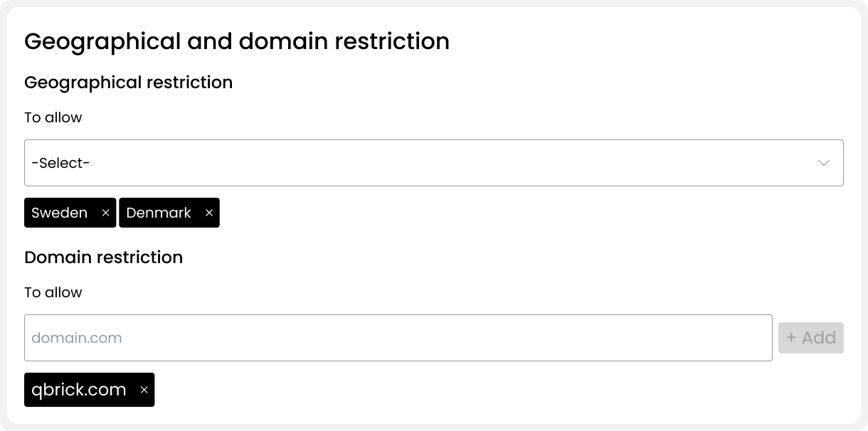868x431 pixels.
Task: Click the × inside the qbrick.com chip
Action: 144,390
